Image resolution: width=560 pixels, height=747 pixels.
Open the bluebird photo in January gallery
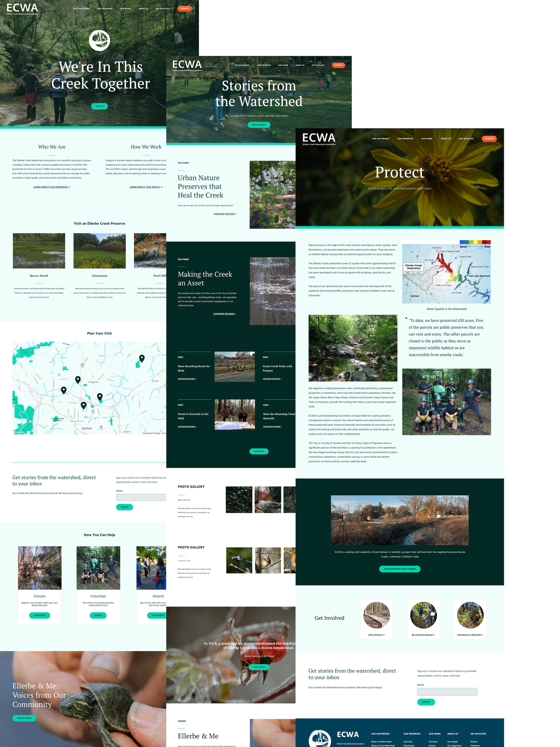[268, 560]
